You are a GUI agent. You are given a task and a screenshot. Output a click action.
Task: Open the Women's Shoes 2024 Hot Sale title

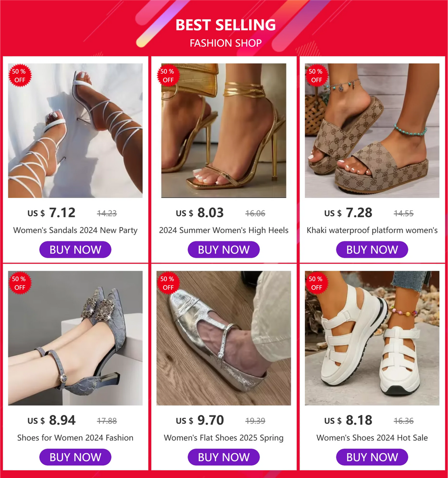click(372, 438)
